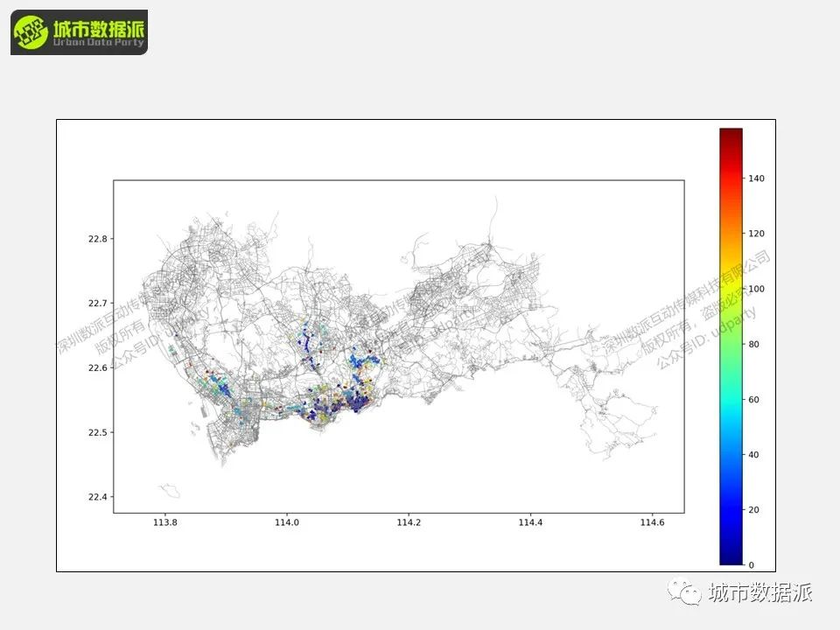Click the 120 tick on the colorbar
This screenshot has width=840, height=630.
(756, 234)
